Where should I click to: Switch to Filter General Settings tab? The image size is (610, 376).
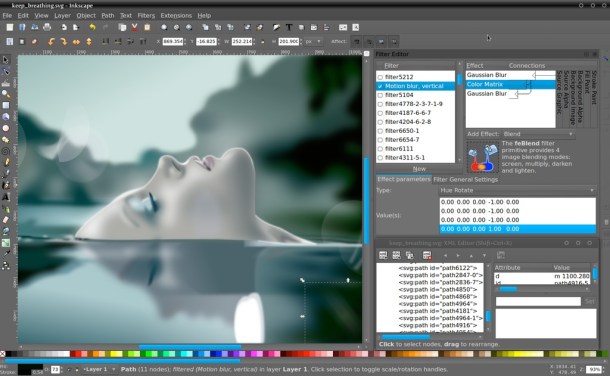pyautogui.click(x=465, y=180)
